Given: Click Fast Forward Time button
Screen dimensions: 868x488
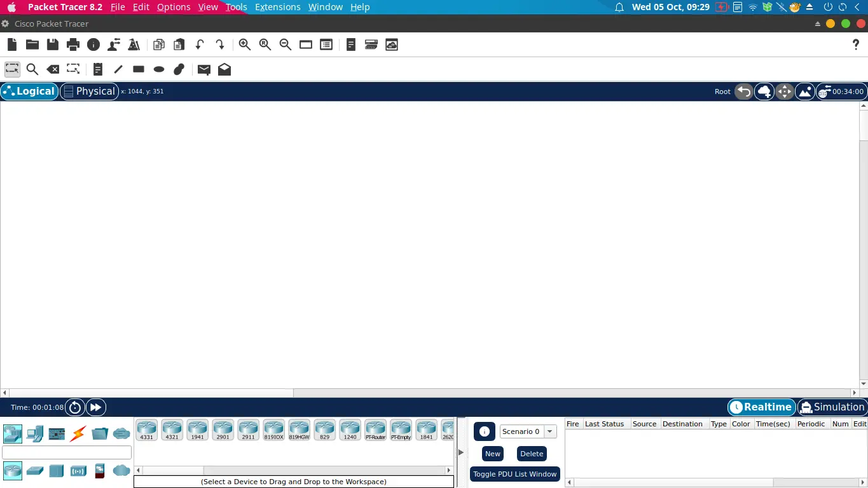Looking at the screenshot, I should [95, 407].
